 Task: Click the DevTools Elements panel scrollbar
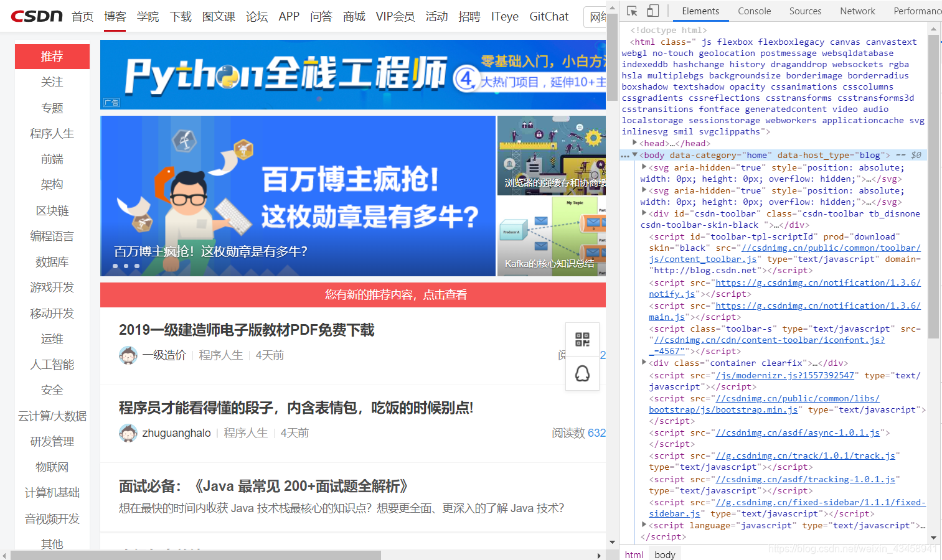tap(933, 187)
